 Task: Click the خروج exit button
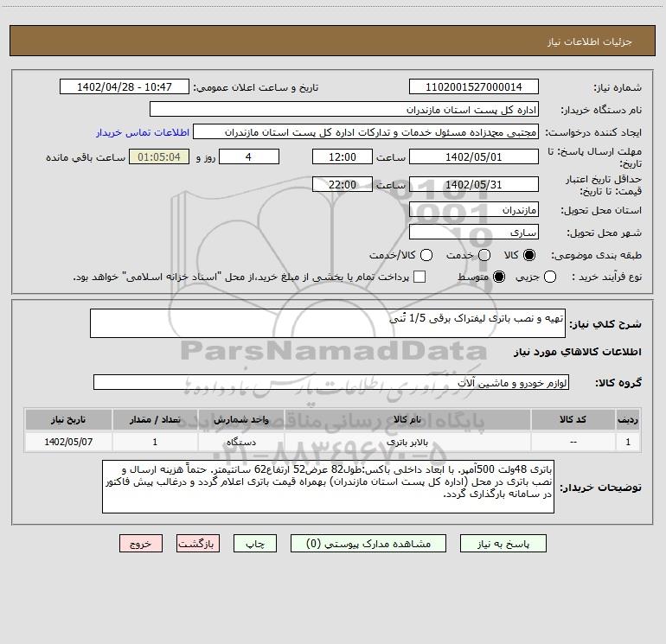(141, 544)
